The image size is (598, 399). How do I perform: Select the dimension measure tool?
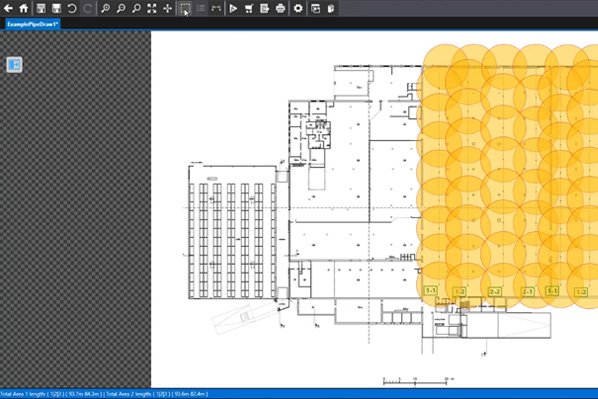pos(216,8)
